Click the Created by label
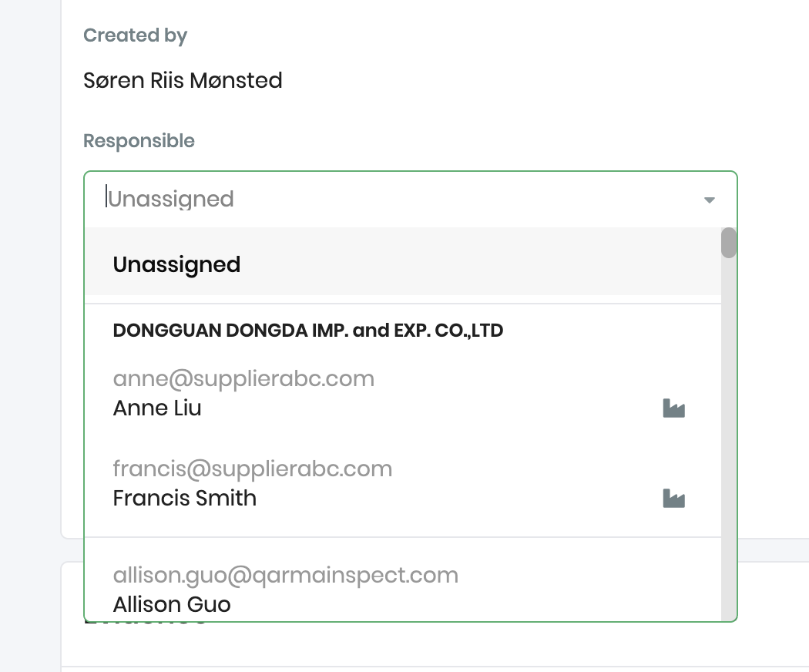Viewport: 809px width, 672px height. 136,35
